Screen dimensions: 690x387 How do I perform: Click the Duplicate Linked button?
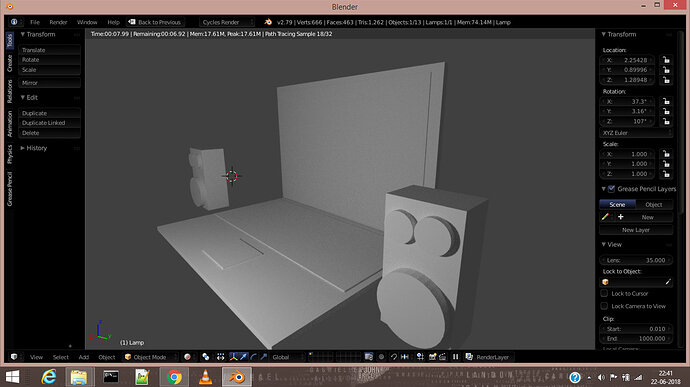49,123
